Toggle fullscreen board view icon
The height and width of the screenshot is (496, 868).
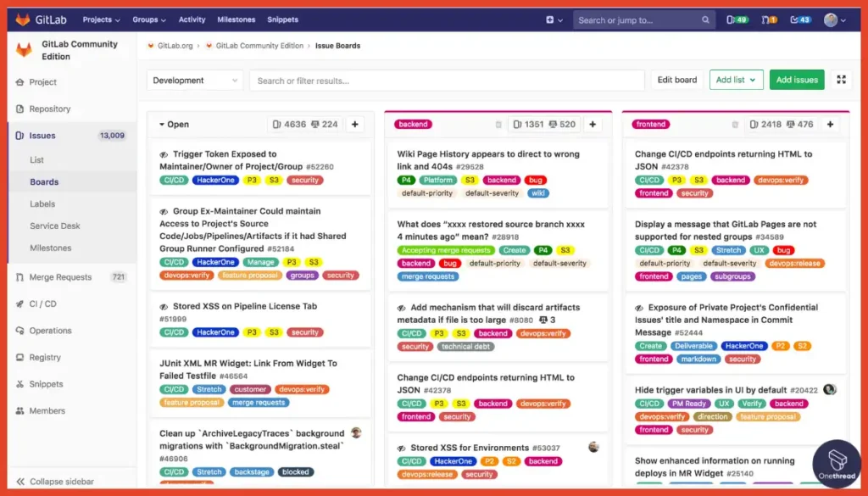tap(842, 80)
